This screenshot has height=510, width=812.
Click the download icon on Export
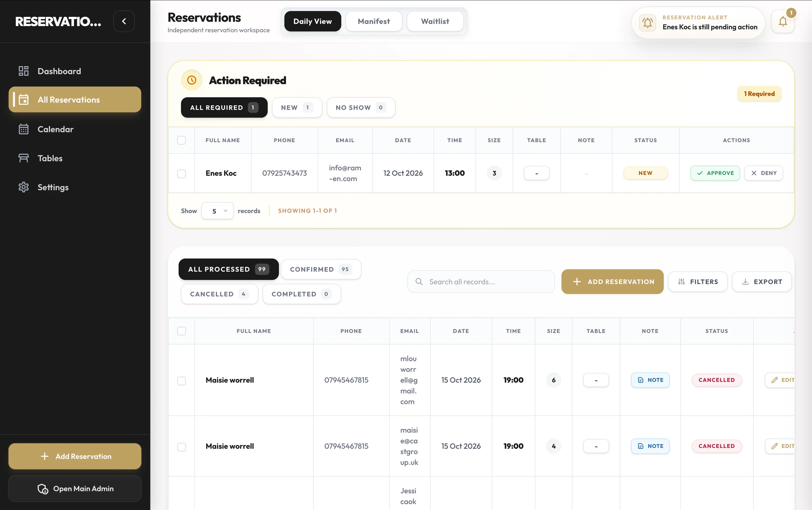coord(745,282)
